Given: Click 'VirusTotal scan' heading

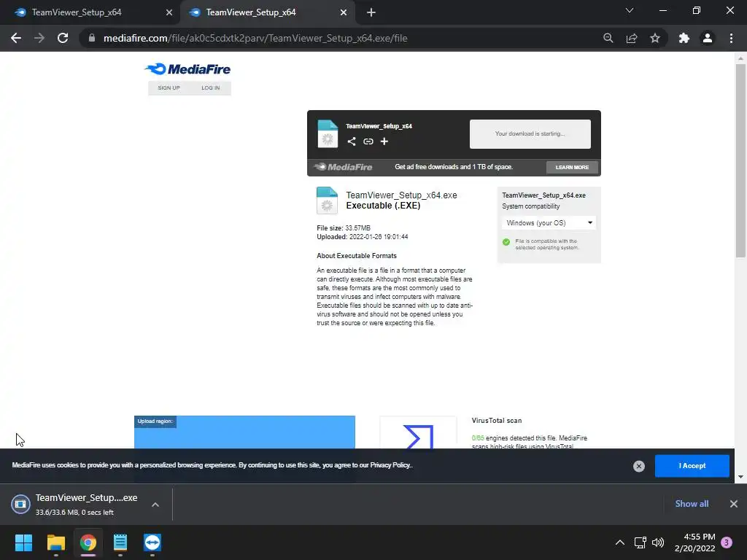Looking at the screenshot, I should coord(496,421).
